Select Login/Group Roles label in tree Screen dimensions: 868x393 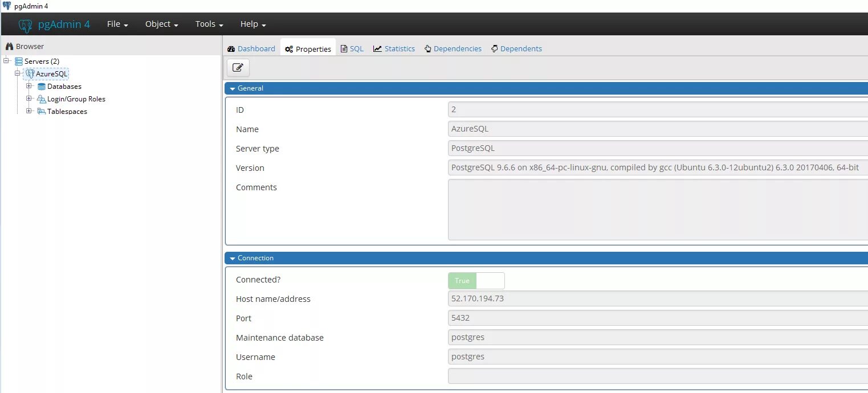[76, 99]
